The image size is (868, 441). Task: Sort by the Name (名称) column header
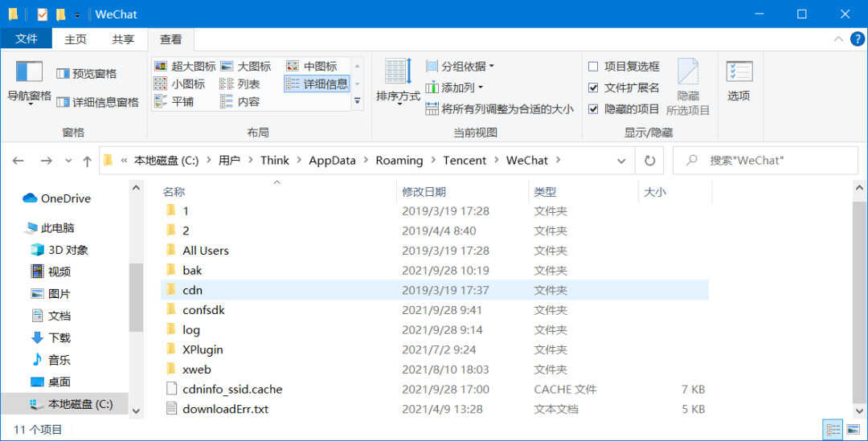click(174, 192)
